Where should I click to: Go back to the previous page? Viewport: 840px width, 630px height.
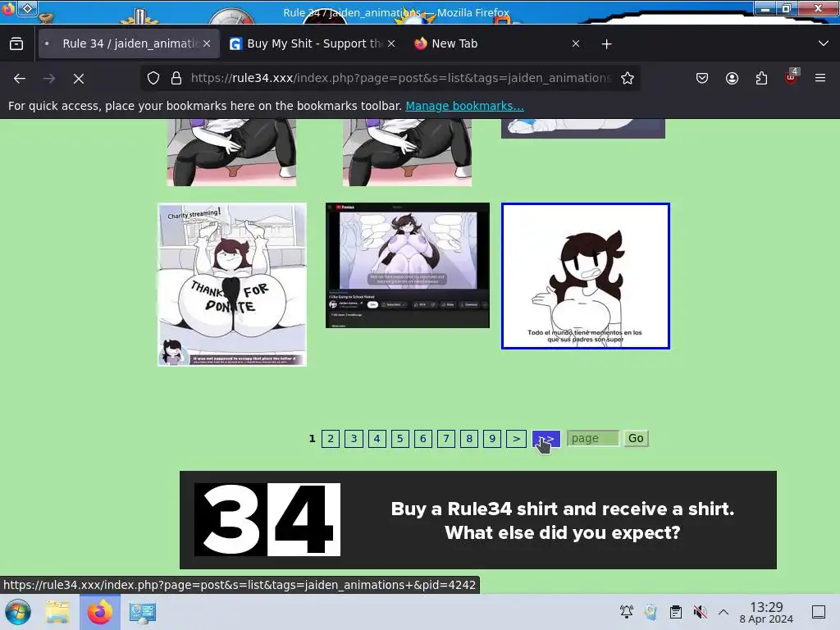pyautogui.click(x=20, y=78)
